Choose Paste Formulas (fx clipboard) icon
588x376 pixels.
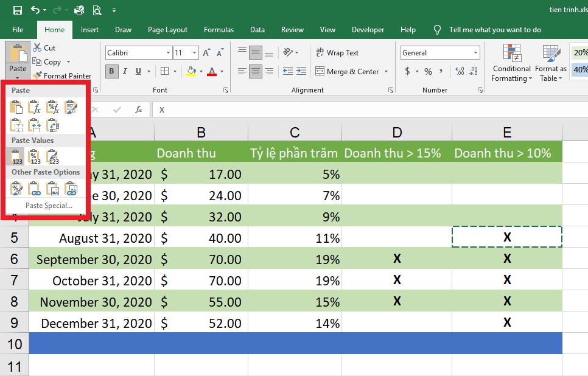[x=35, y=107]
